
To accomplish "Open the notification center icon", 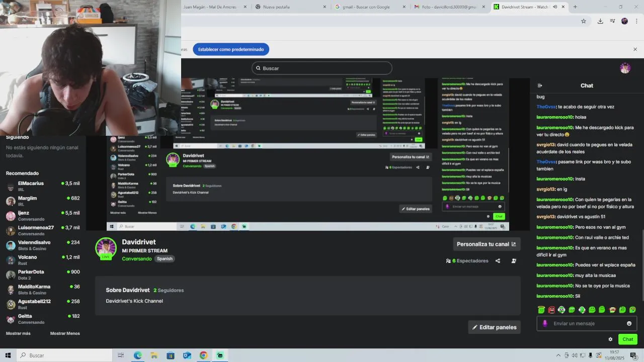I will 633,355.
